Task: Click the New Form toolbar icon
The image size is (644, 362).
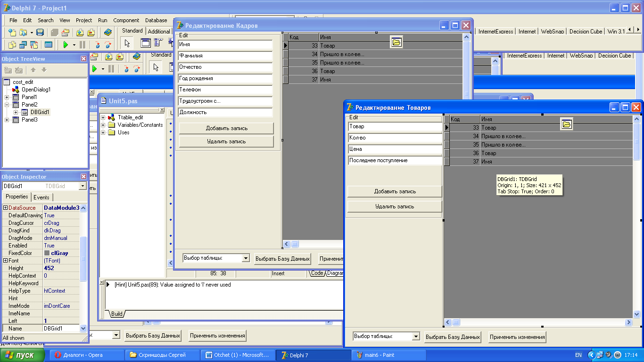Action: (48, 45)
